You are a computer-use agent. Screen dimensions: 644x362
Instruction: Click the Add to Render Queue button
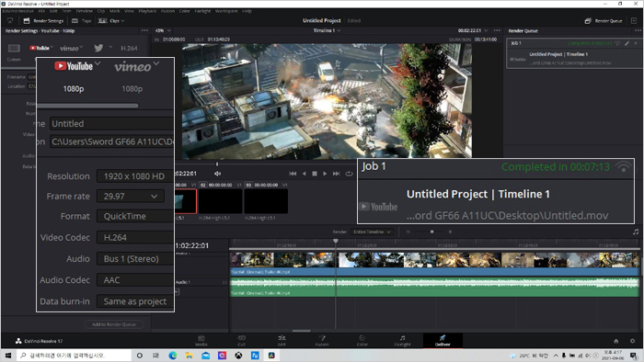[x=114, y=324]
